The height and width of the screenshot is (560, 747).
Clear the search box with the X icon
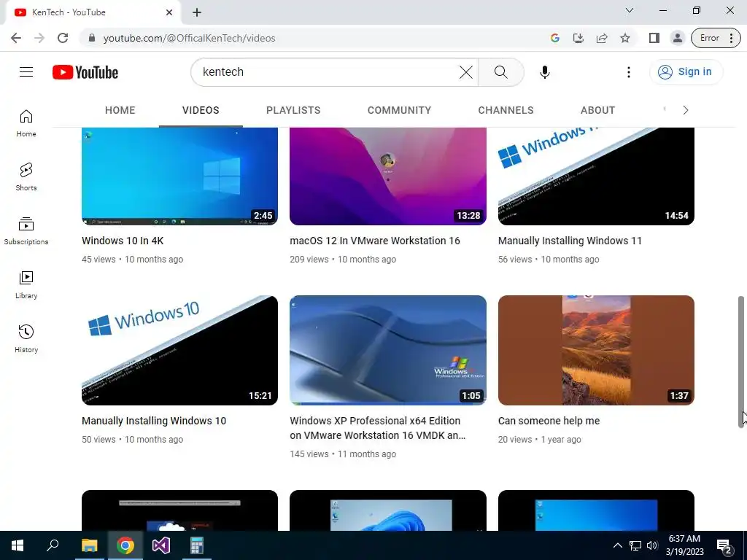[466, 72]
